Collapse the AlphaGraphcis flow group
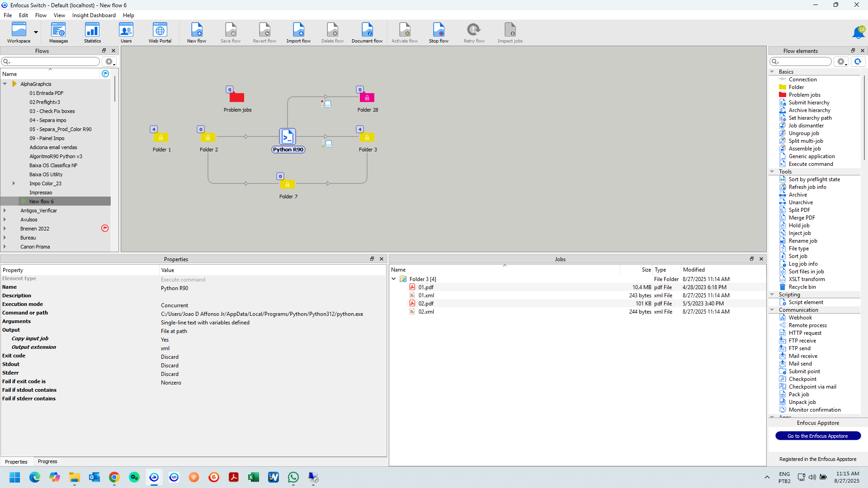The height and width of the screenshot is (488, 868). pyautogui.click(x=5, y=84)
